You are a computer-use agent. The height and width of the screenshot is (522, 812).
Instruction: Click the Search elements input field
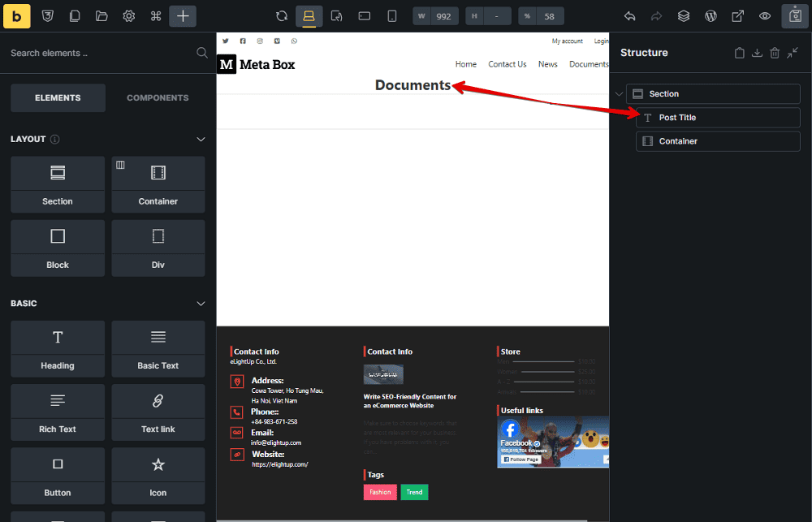(97, 53)
